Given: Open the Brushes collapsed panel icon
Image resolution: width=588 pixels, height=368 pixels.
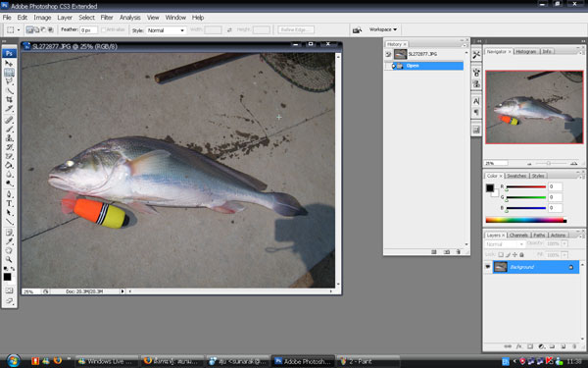Looking at the screenshot, I should pos(476,73).
